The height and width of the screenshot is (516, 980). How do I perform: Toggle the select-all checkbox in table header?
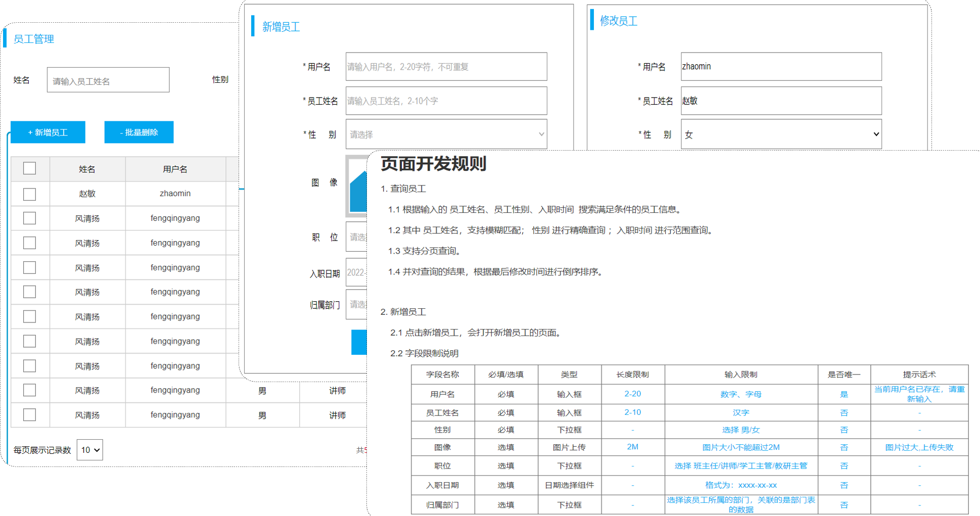30,168
